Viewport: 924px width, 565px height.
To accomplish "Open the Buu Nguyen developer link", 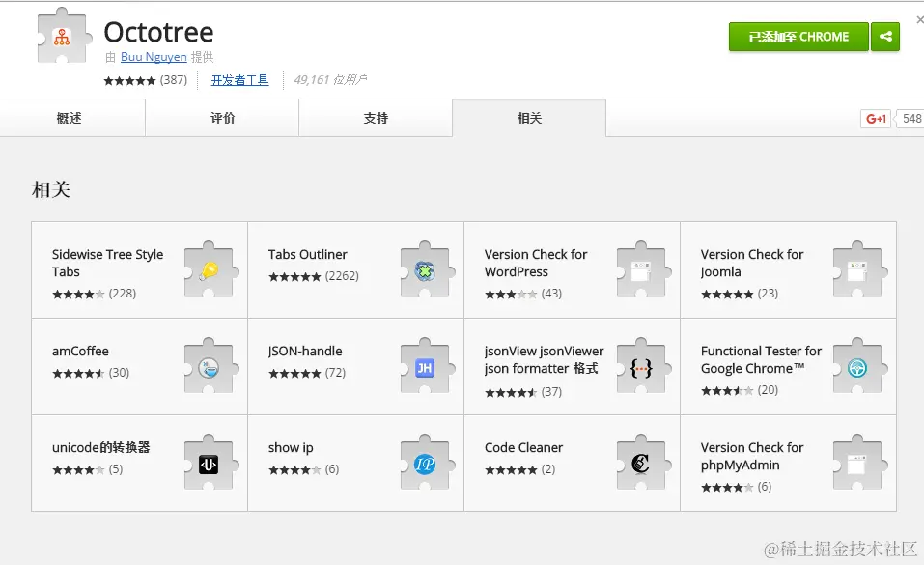I will (154, 57).
